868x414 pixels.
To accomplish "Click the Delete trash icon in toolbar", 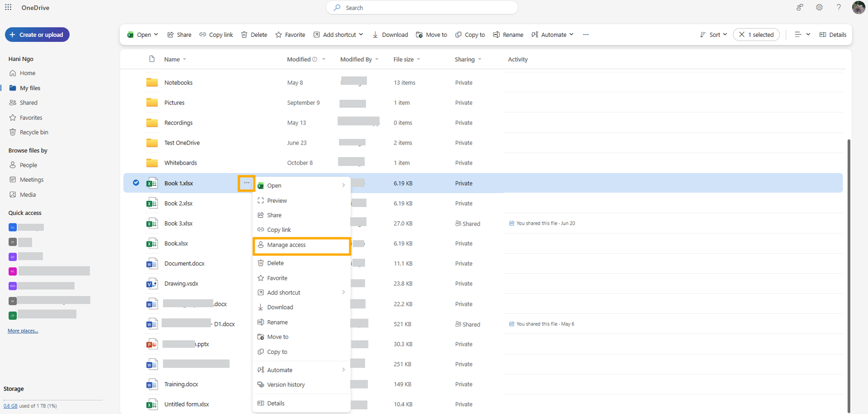I will pos(254,34).
